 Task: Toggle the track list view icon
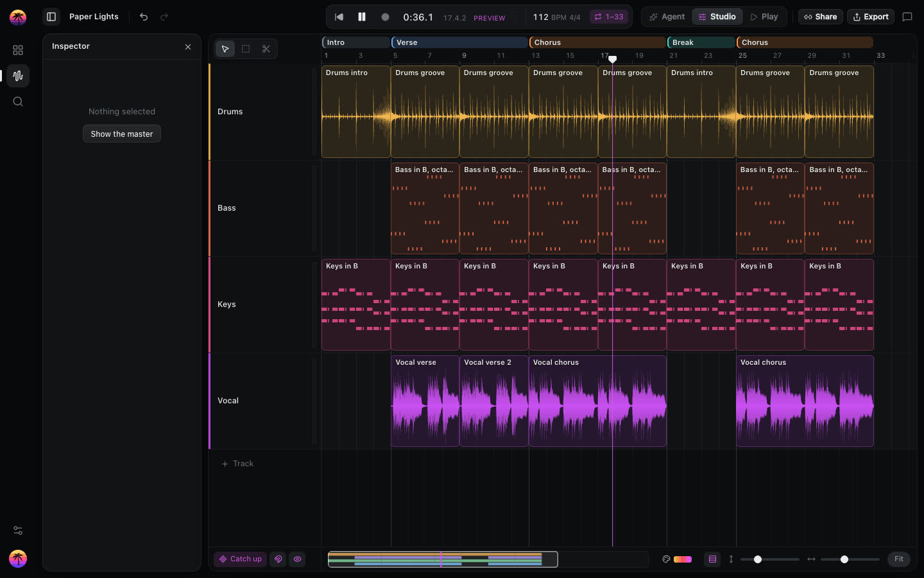[712, 559]
